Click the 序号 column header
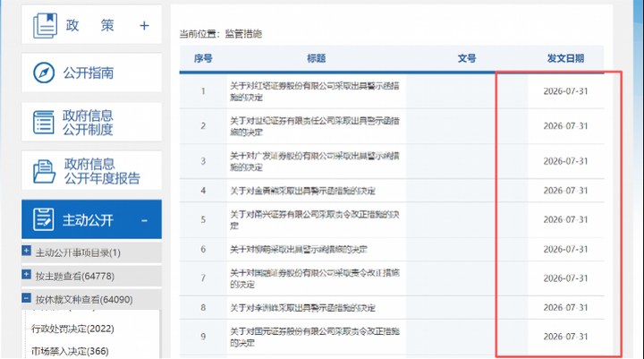Viewport: 644px width, 359px height. 203,58
